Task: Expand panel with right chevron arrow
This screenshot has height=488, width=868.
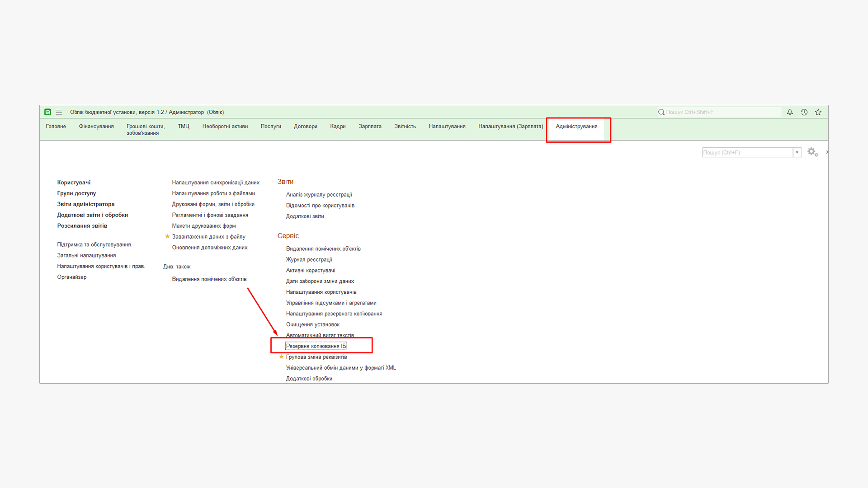Action: [x=827, y=152]
